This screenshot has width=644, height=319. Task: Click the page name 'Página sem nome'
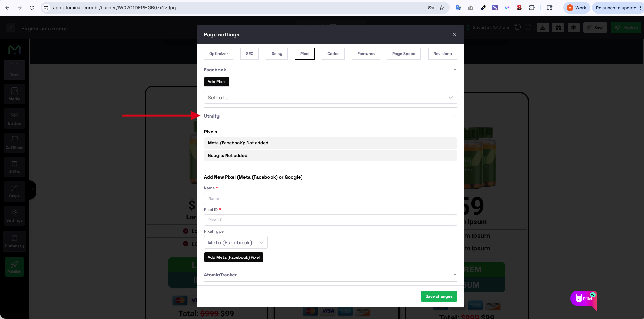coord(44,29)
